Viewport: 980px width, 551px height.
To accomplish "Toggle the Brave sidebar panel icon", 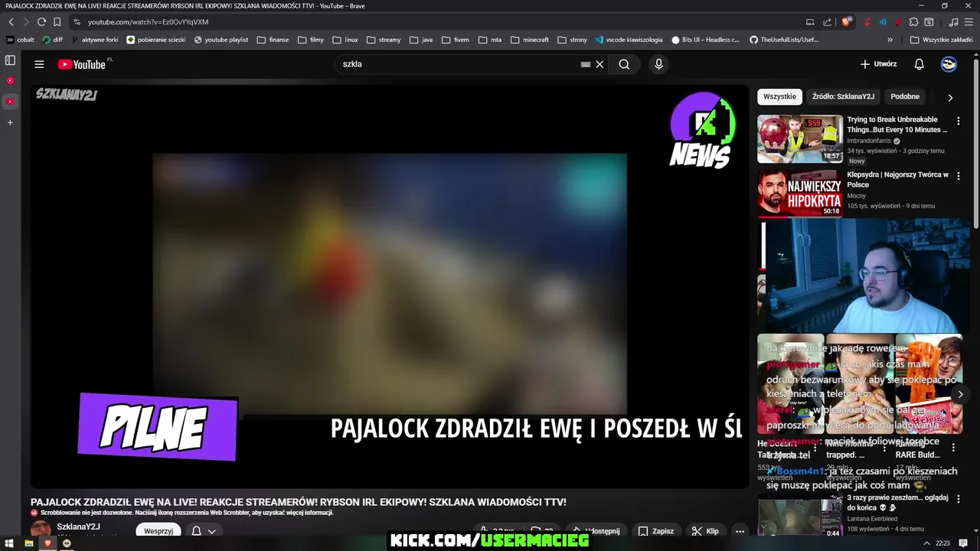I will (10, 60).
